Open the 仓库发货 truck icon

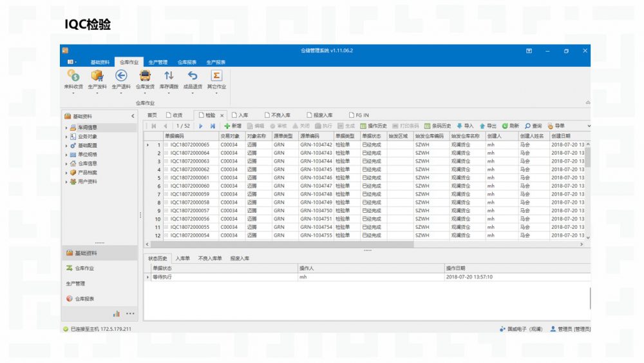pos(145,76)
